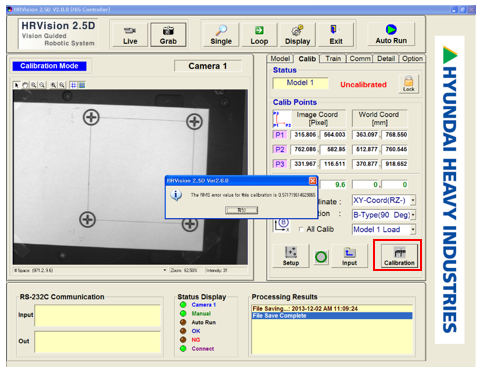
Task: Open the Detail tab
Action: (386, 59)
